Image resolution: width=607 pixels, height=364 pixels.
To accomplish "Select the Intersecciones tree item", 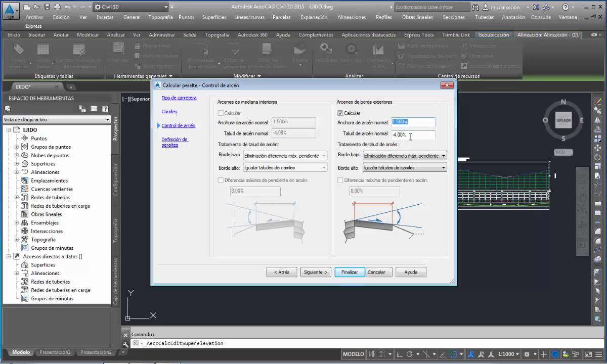I will pos(47,231).
